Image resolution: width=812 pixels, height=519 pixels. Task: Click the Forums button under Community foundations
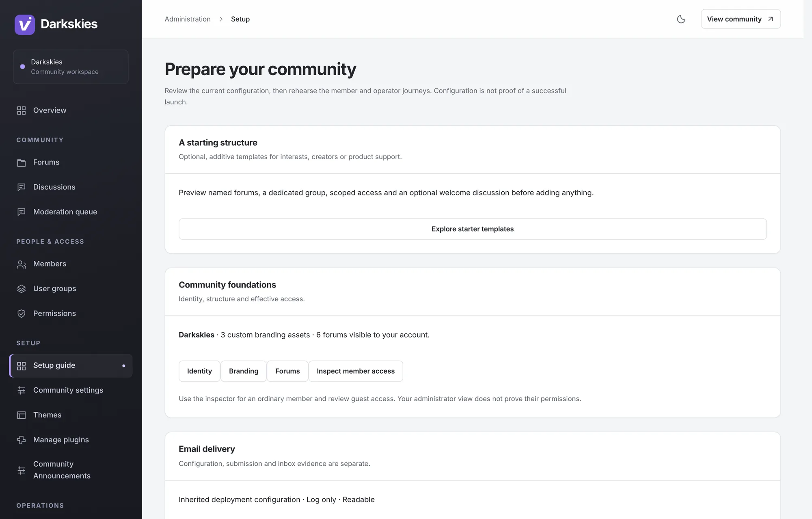coord(287,371)
